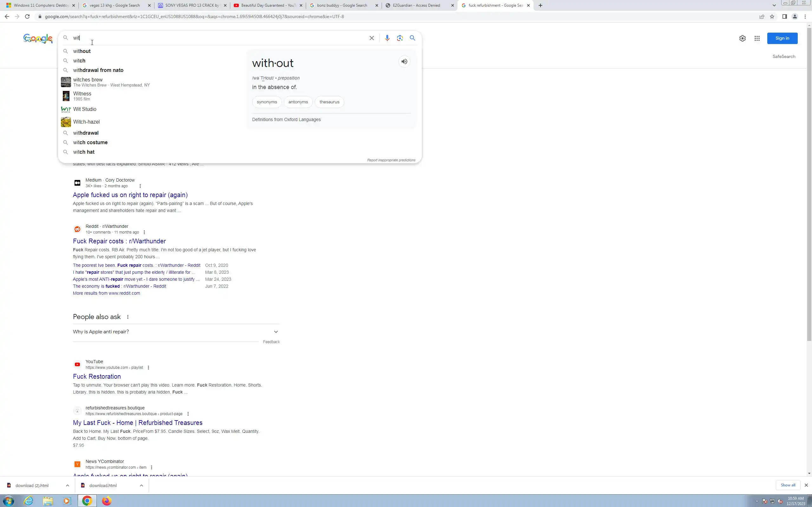Viewport: 812px width, 507px height.
Task: Clear the search box with X icon
Action: (x=371, y=38)
